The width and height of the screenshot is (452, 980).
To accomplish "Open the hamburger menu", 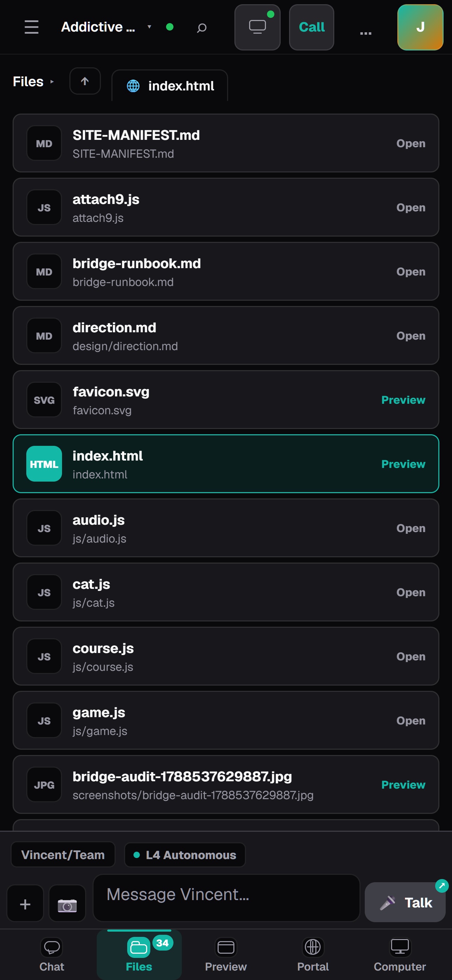I will click(x=31, y=27).
